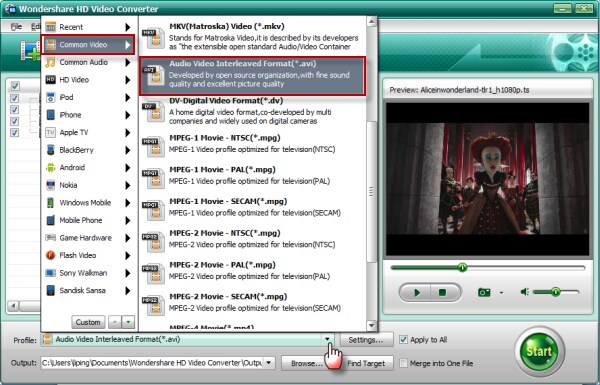The width and height of the screenshot is (600, 385).
Task: Click the Output path input field
Action: point(152,362)
